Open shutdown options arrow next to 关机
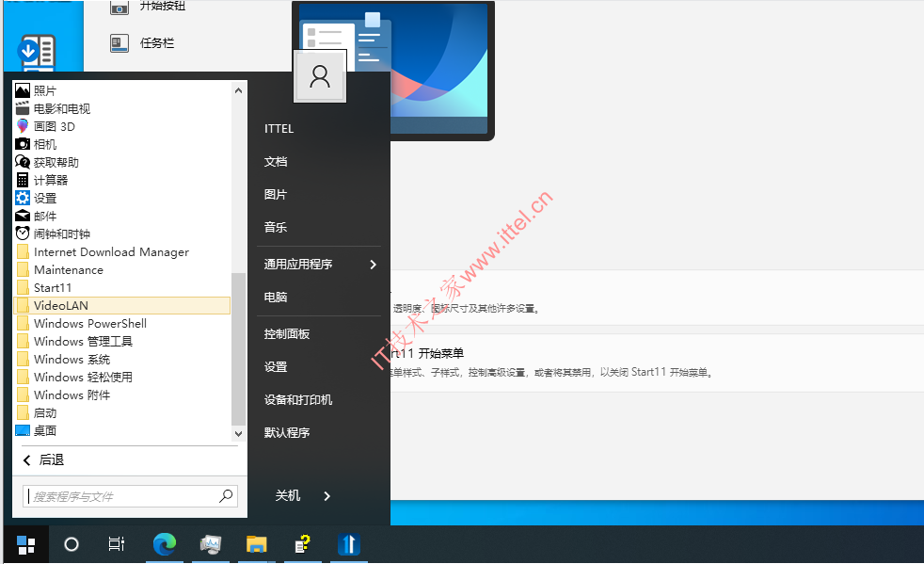This screenshot has width=924, height=564. [x=327, y=496]
